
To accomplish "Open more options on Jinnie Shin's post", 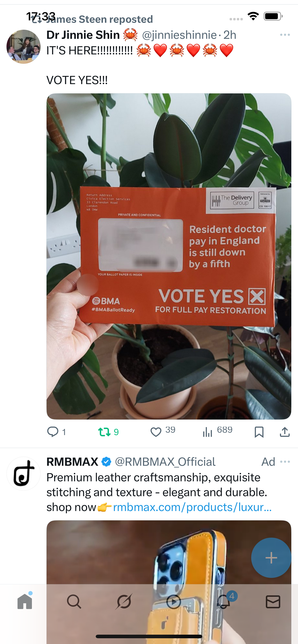I will [x=285, y=35].
